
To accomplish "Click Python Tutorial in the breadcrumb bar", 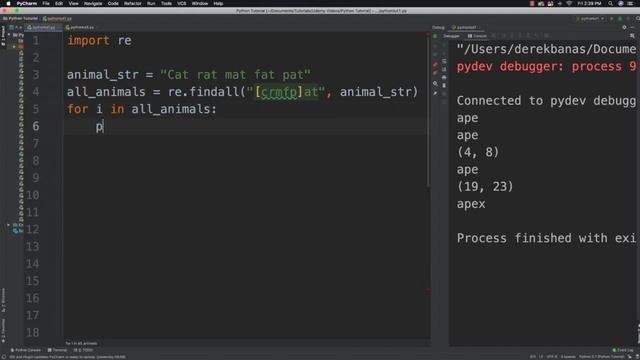I will [x=20, y=18].
